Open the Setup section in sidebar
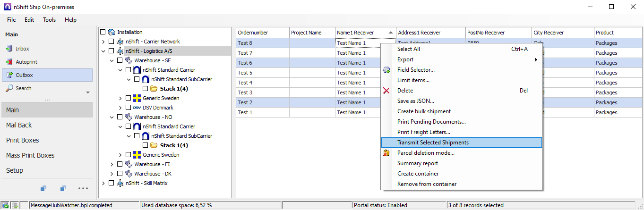 click(15, 170)
